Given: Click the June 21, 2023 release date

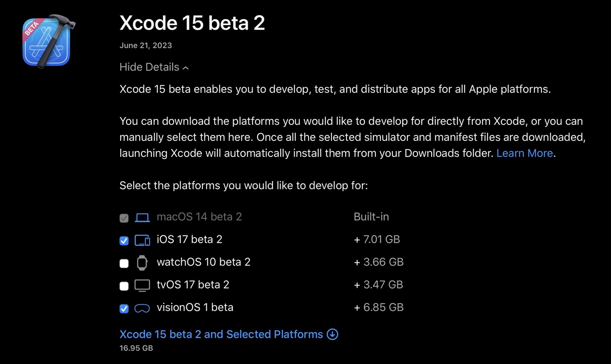Looking at the screenshot, I should [x=146, y=45].
